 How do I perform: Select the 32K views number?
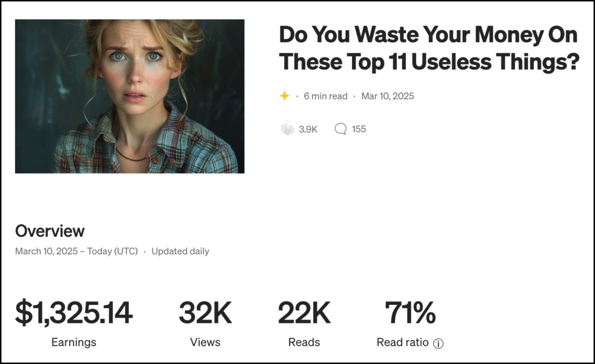[205, 313]
